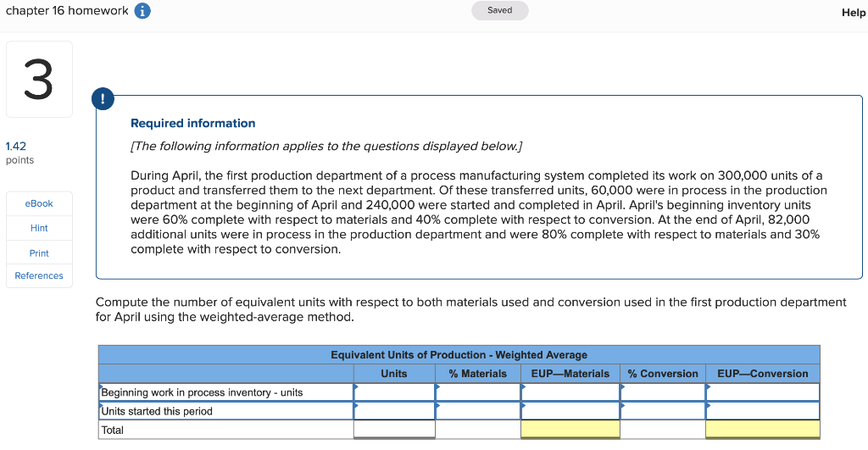Click the 'Total' row label
The height and width of the screenshot is (450, 868).
pos(113,430)
